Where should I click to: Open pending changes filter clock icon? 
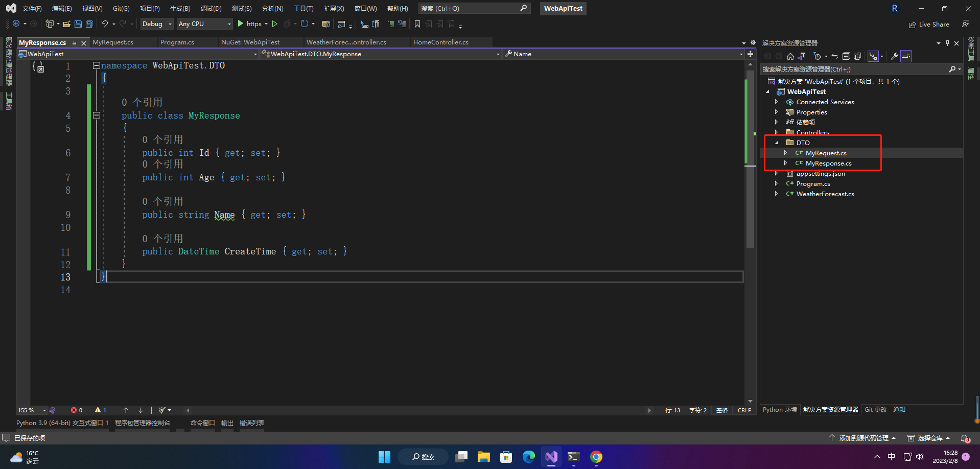pos(818,56)
